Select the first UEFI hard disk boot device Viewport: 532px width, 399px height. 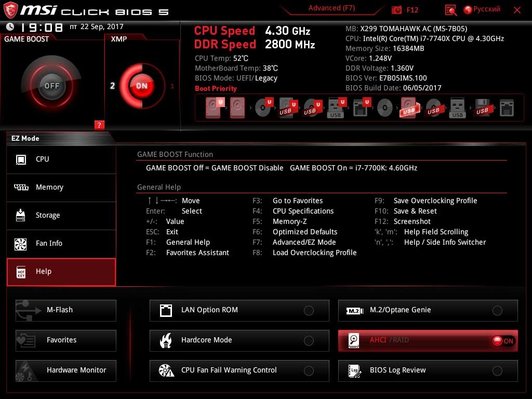(215, 108)
